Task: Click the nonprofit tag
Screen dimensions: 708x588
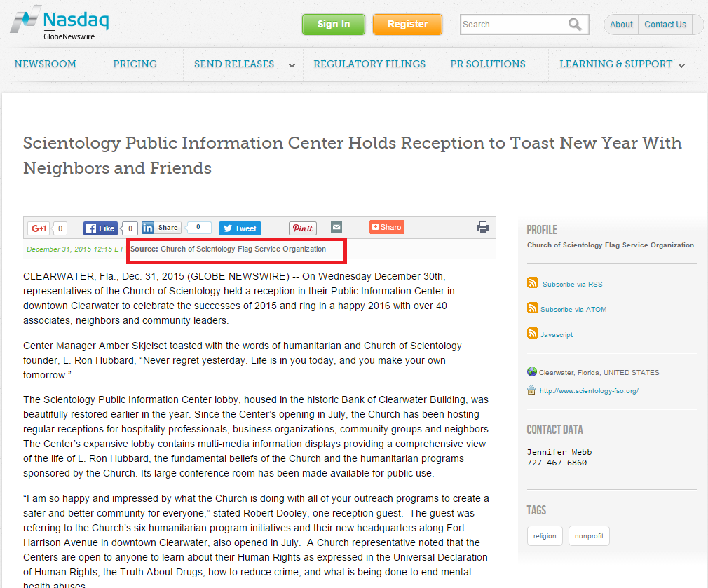Action: (x=589, y=535)
